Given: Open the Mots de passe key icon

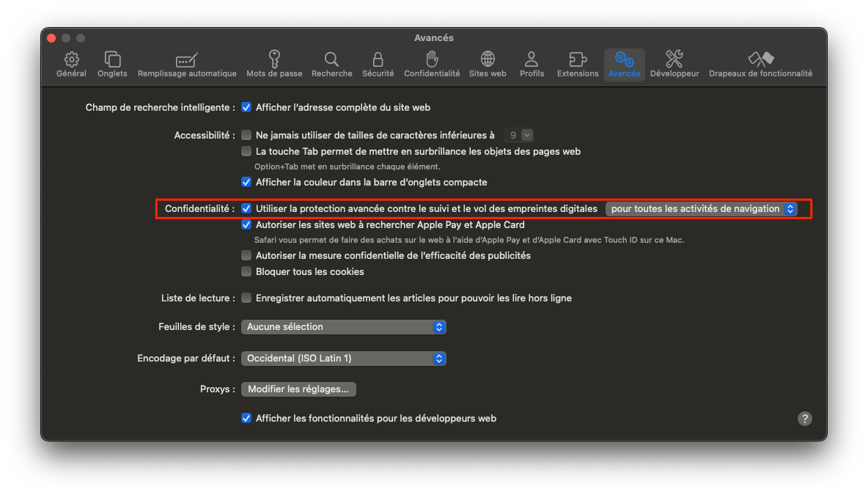Looking at the screenshot, I should point(274,59).
